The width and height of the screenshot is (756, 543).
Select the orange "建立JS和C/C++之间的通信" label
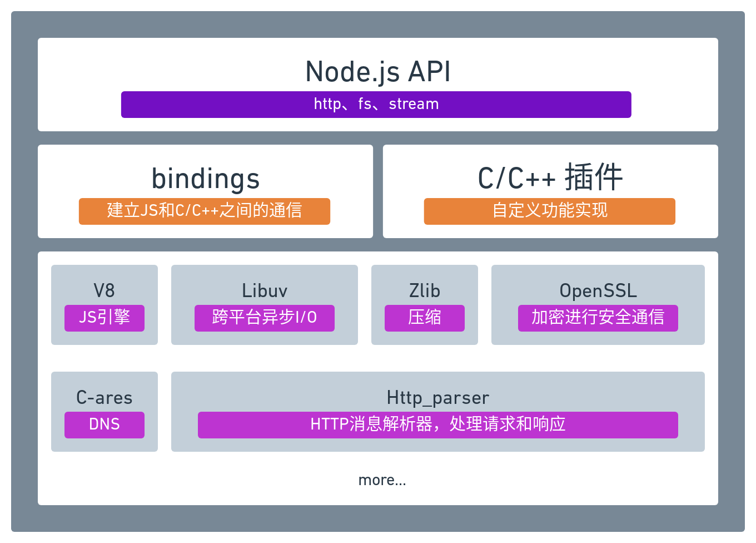(x=205, y=211)
